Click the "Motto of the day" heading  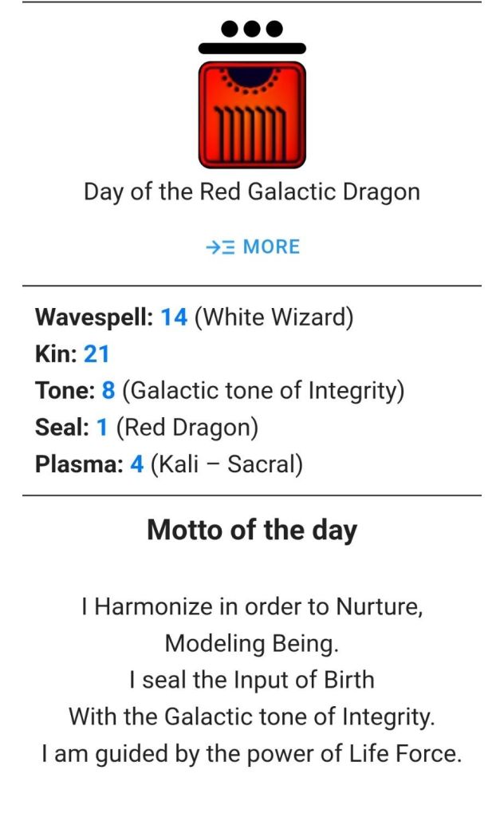(252, 531)
